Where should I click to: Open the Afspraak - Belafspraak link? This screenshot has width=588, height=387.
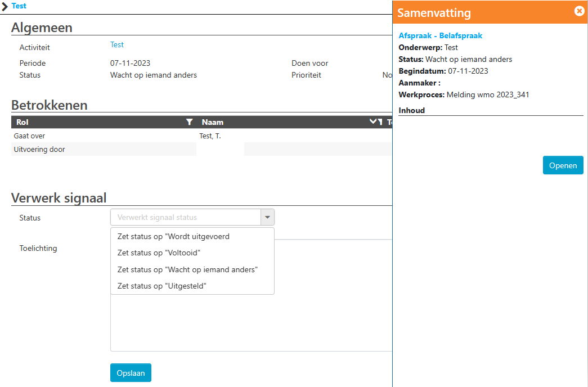(440, 35)
